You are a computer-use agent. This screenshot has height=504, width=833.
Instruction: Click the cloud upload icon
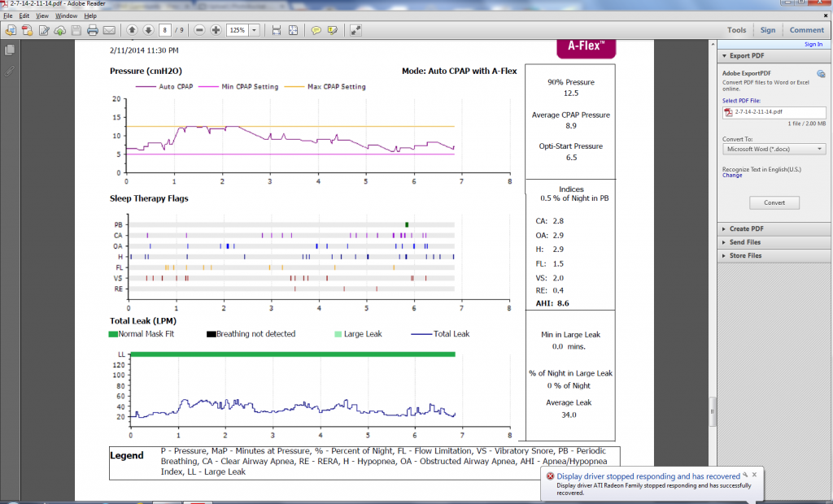[60, 30]
